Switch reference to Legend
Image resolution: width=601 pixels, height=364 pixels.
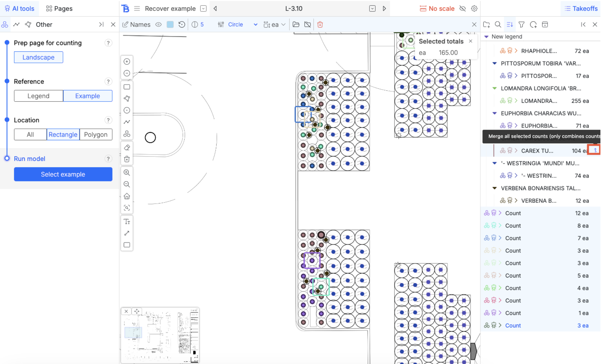[38, 96]
